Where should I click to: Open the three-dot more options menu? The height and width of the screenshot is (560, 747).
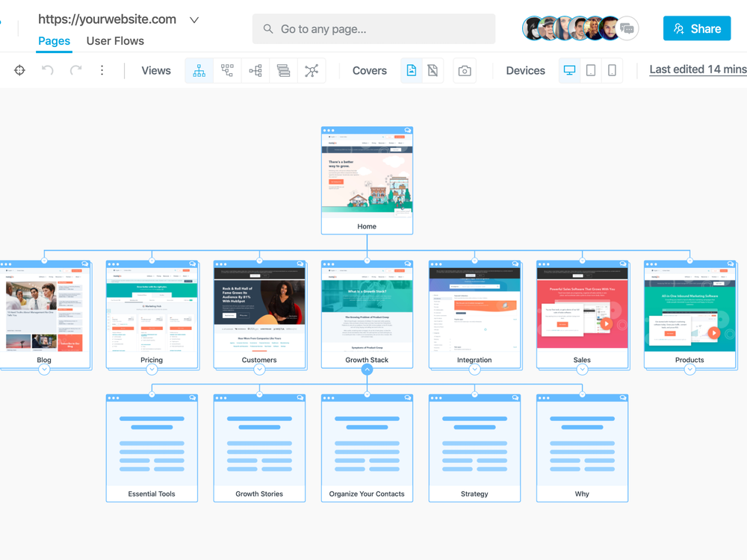click(x=102, y=70)
